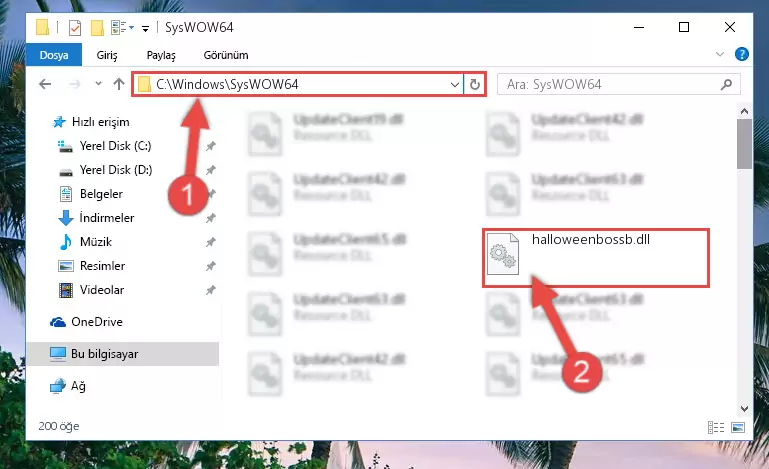Open İndirmeler in Quick access
This screenshot has width=769, height=469.
106,217
